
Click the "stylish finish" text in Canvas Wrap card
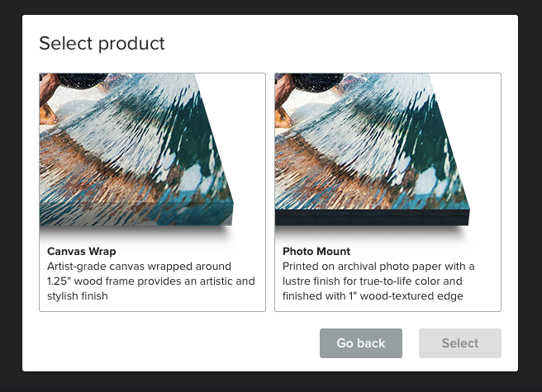point(78,296)
